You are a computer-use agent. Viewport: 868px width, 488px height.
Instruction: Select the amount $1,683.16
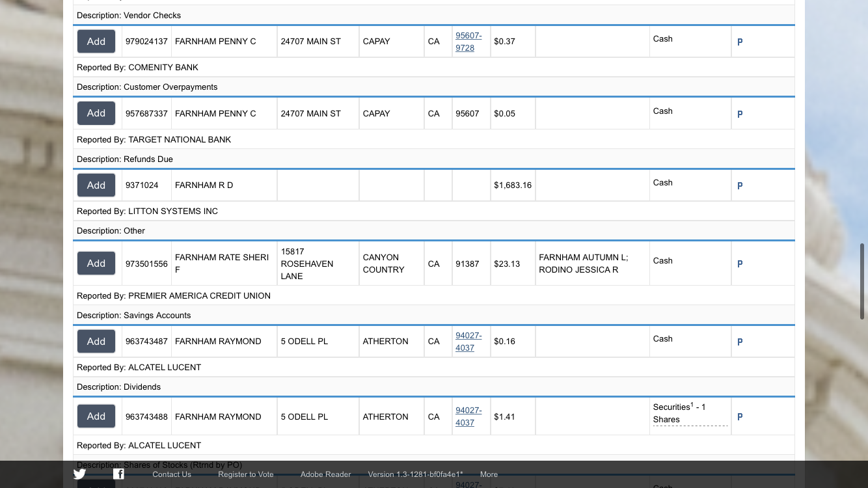513,185
